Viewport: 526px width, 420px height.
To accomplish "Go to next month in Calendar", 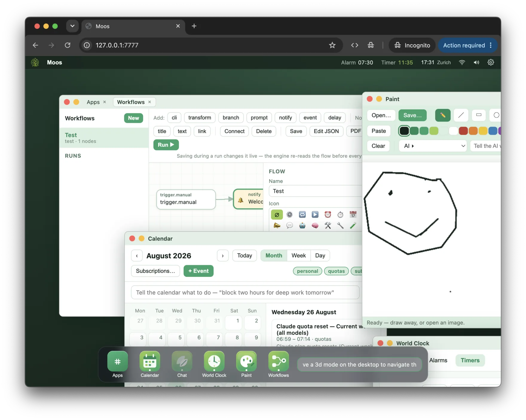I will click(x=223, y=256).
